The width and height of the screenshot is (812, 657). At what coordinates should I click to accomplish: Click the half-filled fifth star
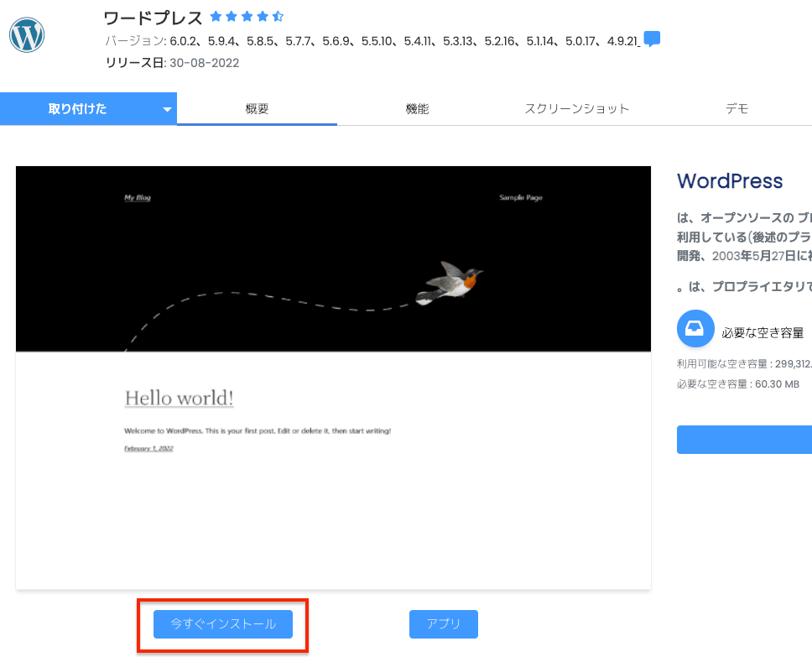pos(278,17)
